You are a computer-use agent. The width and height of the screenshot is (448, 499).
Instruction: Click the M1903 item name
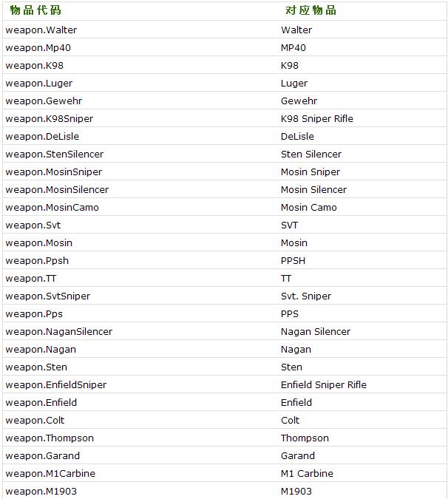point(296,492)
